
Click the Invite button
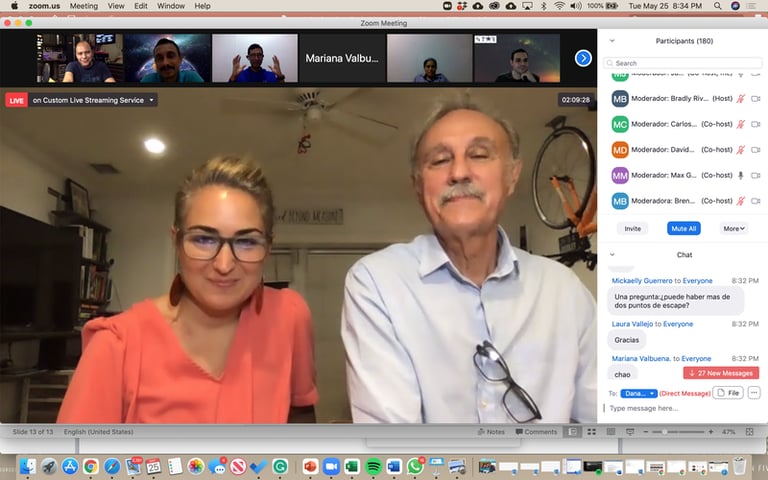coord(632,229)
